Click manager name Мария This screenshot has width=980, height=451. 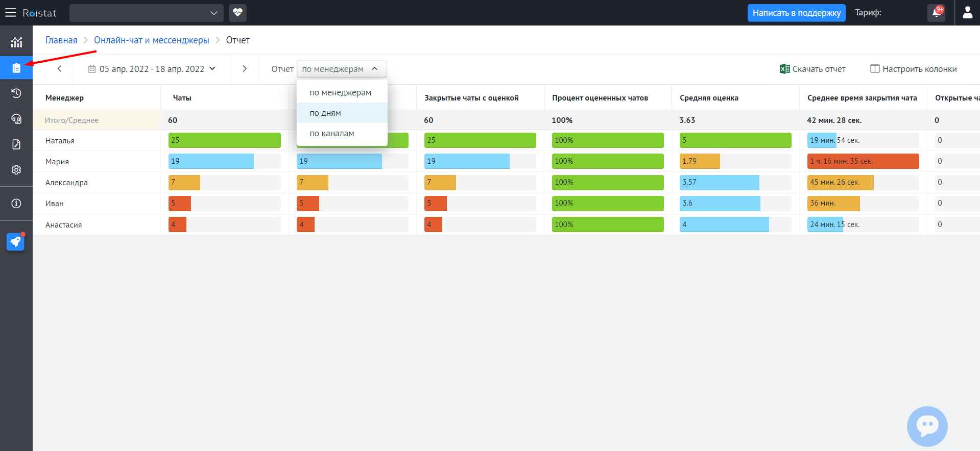point(57,162)
